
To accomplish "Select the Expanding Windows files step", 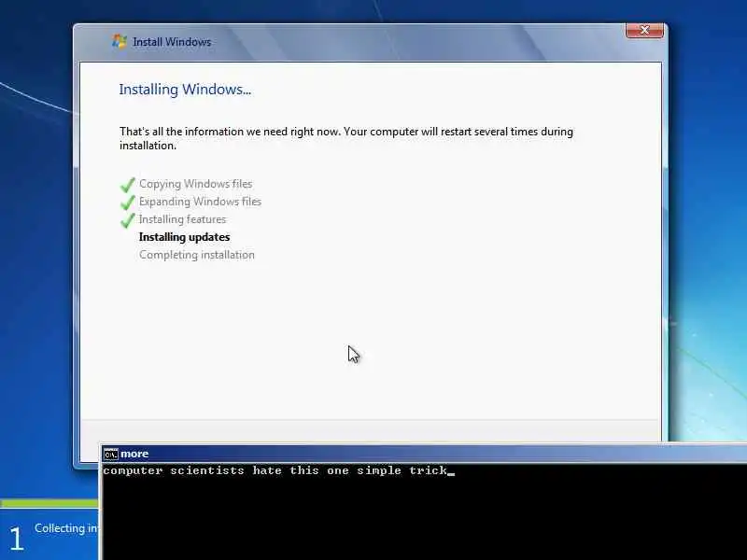I will coord(200,202).
